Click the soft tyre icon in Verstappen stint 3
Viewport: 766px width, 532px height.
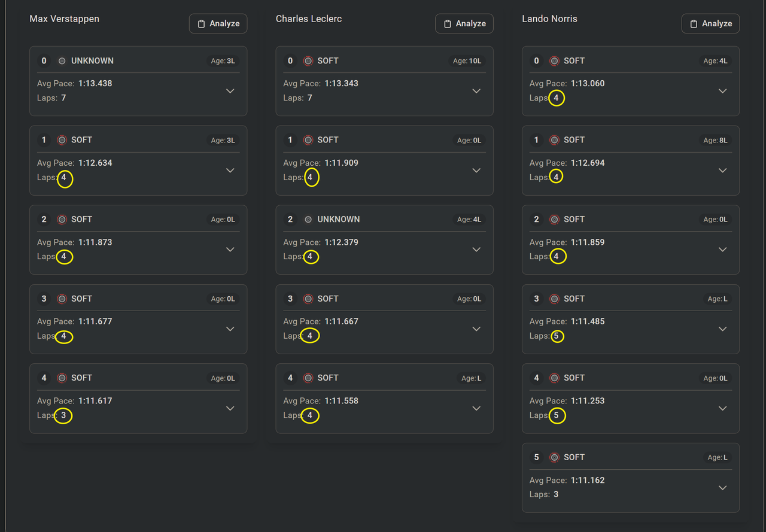pos(62,299)
